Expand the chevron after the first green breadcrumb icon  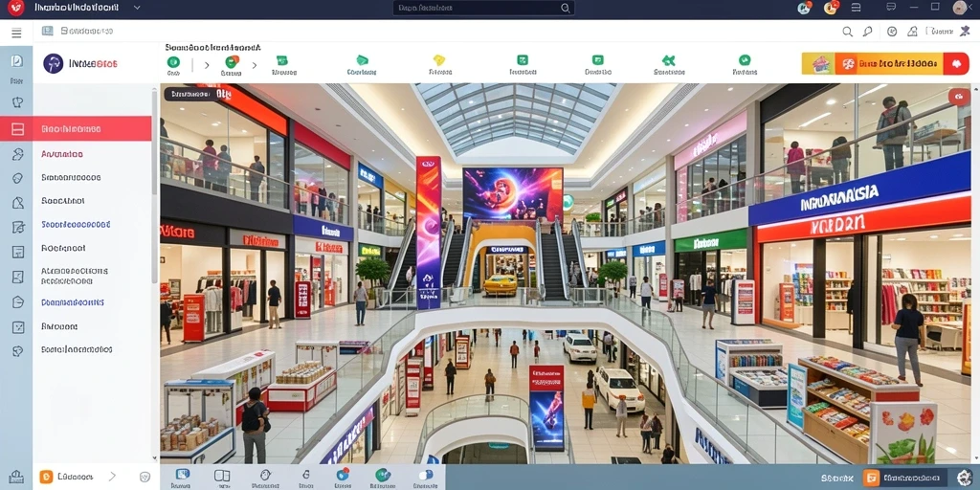(x=207, y=64)
